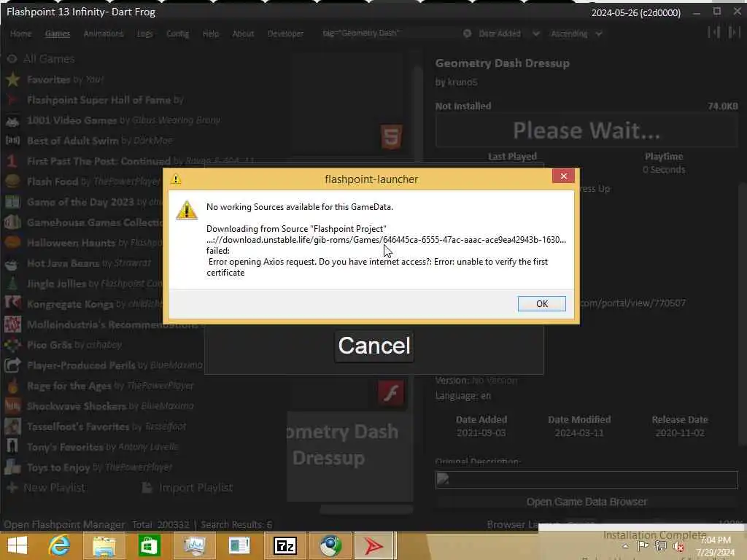Click the muted volume tray icon
Viewport: 747px width, 560px height.
pyautogui.click(x=679, y=547)
